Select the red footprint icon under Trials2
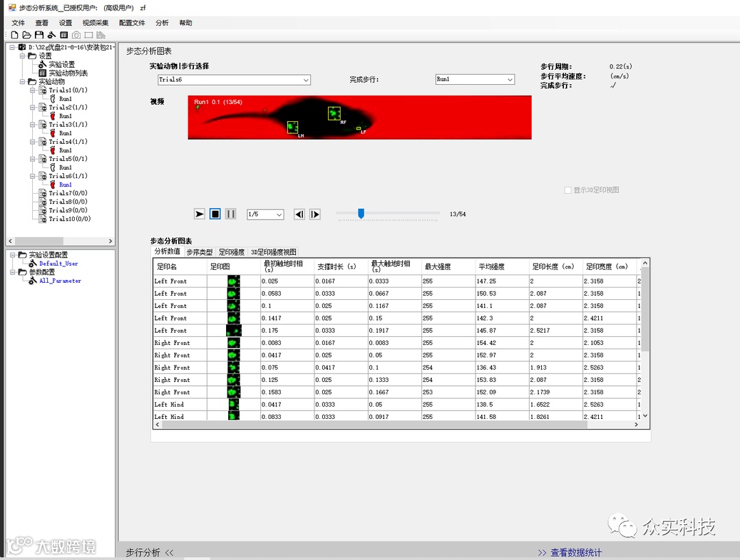 click(x=53, y=116)
